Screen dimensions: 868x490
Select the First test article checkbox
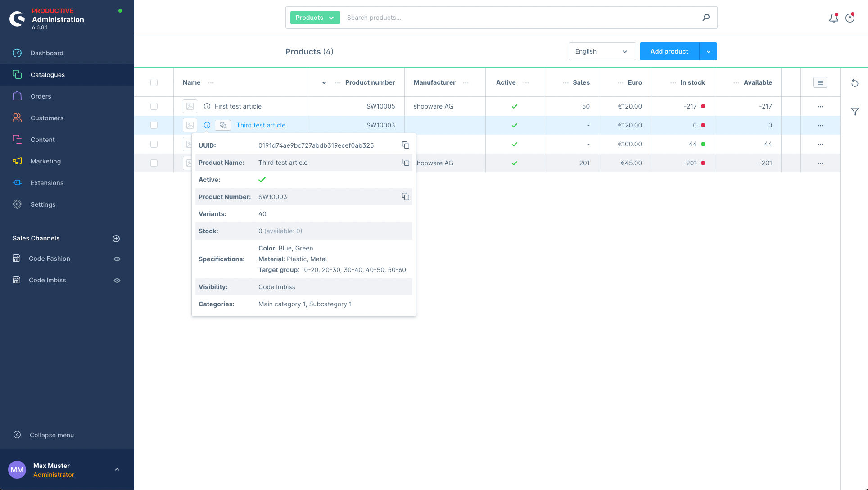[x=154, y=106]
